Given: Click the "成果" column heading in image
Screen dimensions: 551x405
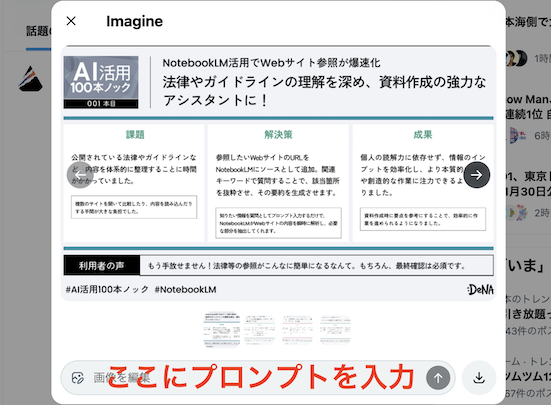Looking at the screenshot, I should pyautogui.click(x=423, y=135).
